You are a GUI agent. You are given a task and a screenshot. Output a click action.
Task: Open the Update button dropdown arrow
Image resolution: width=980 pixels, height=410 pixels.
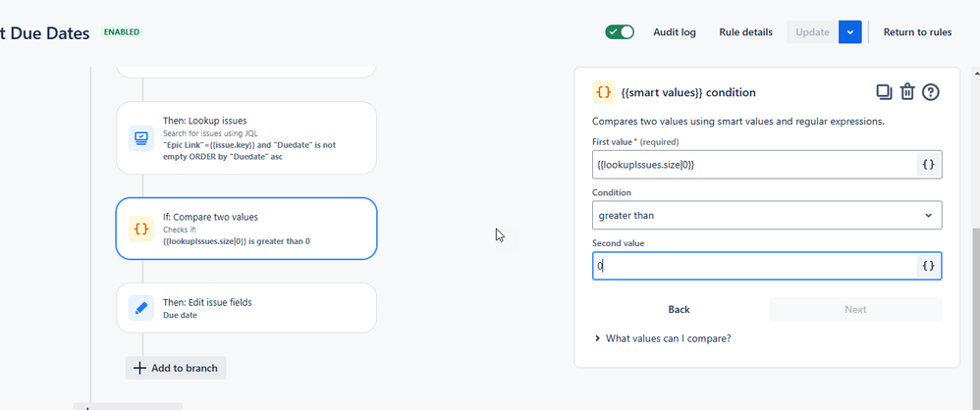[x=850, y=31]
